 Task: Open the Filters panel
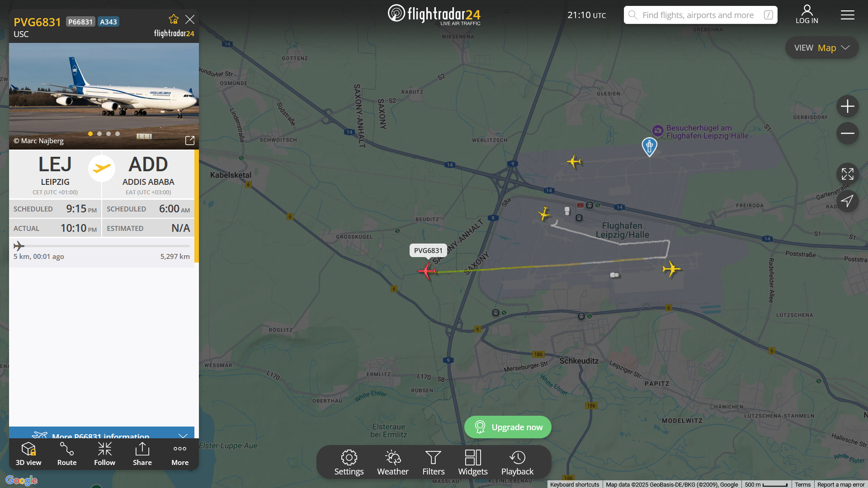[x=433, y=463]
